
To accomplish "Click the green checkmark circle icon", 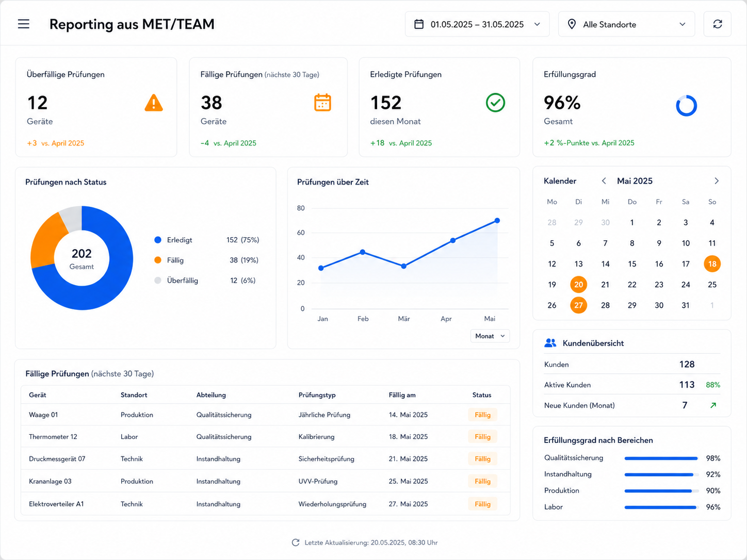I will 495,103.
